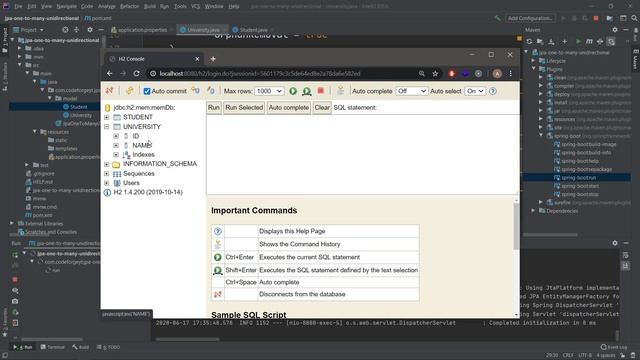Image resolution: width=640 pixels, height=360 pixels.
Task: Click the H2 help page scrollbar thumb
Action: coord(516,226)
